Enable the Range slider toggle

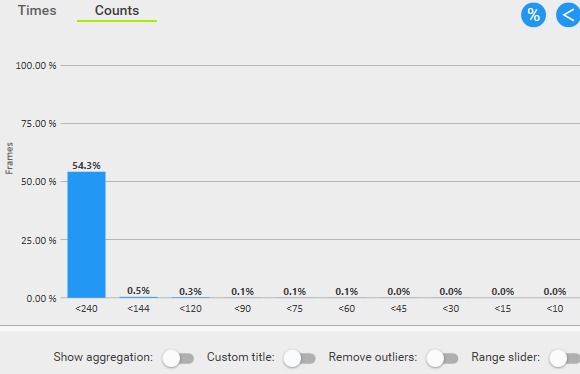click(565, 358)
